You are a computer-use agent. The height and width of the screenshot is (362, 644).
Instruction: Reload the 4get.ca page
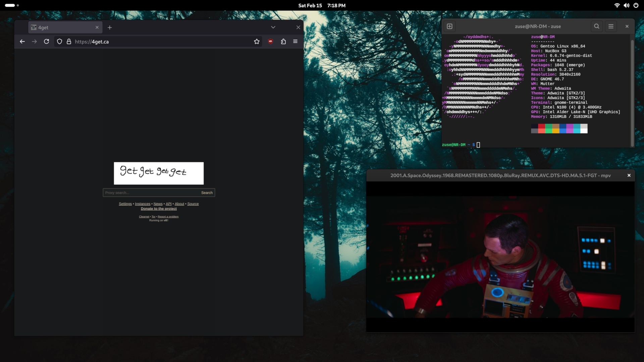pos(46,42)
